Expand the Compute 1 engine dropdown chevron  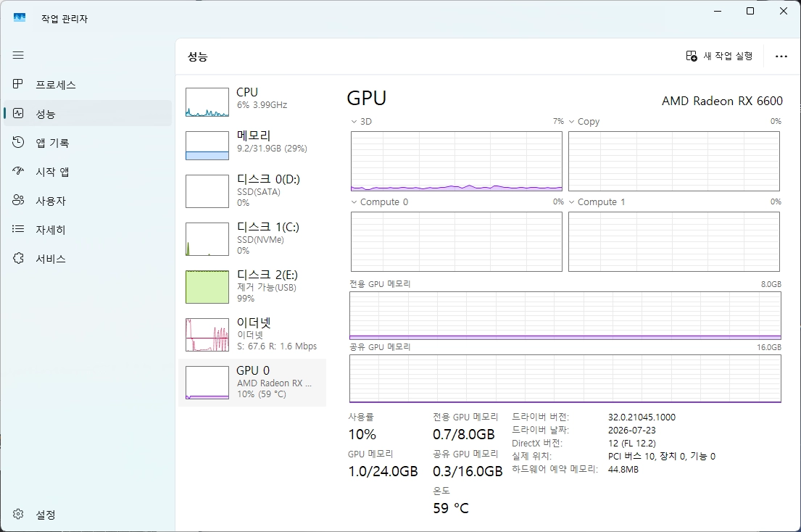coord(572,202)
